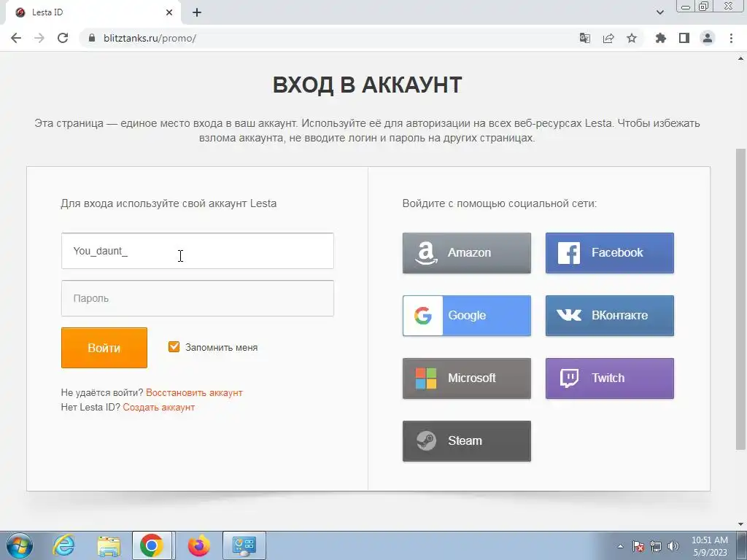Click the share page icon in address bar
747x560 pixels.
tap(608, 38)
